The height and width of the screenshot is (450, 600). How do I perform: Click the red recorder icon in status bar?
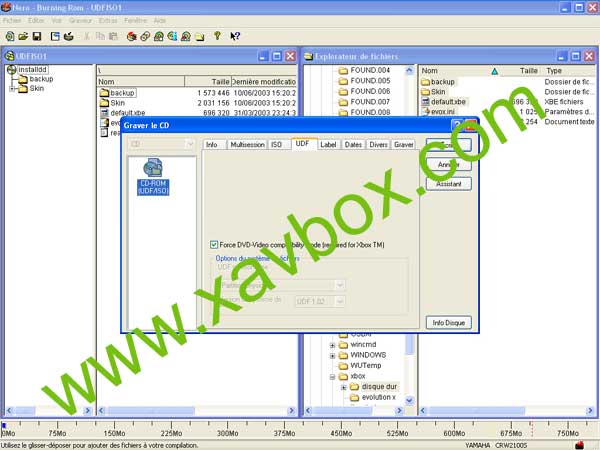tap(579, 445)
